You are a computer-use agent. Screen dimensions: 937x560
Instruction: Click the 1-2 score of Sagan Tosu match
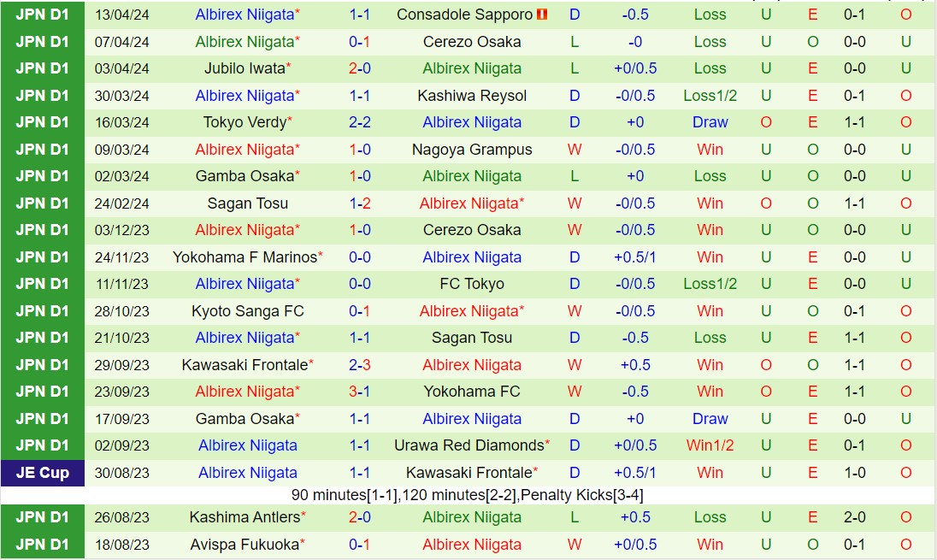tap(359, 203)
